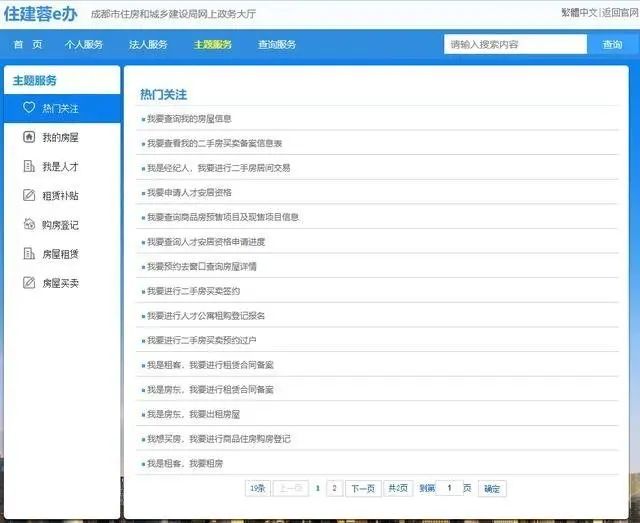This screenshot has width=640, height=523.
Task: Switch language via 繁體中文 link
Action: click(x=579, y=13)
